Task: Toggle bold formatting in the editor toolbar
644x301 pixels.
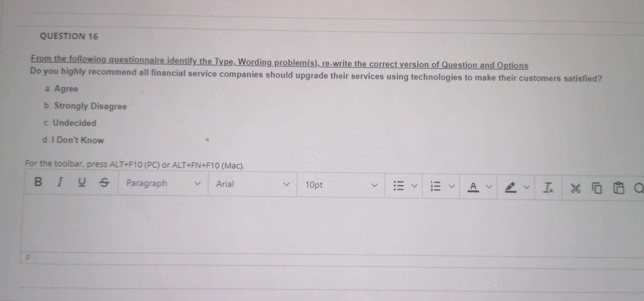Action: tap(38, 182)
